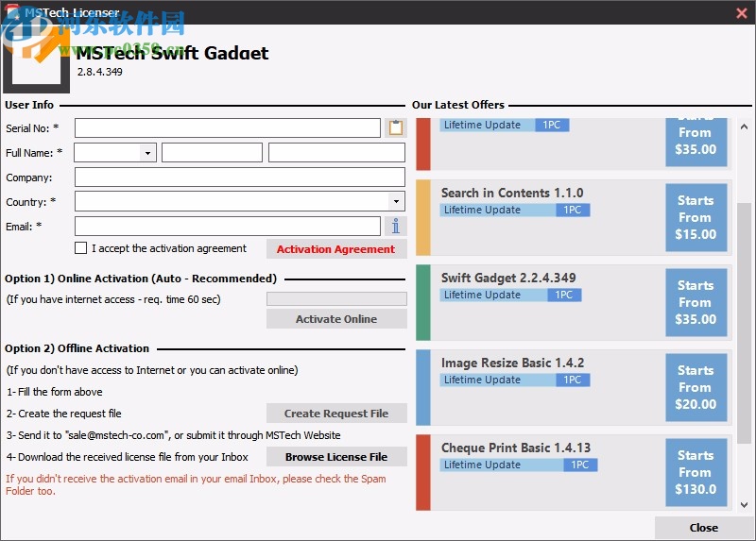This screenshot has width=756, height=541.
Task: Click Create Request File button
Action: [336, 414]
